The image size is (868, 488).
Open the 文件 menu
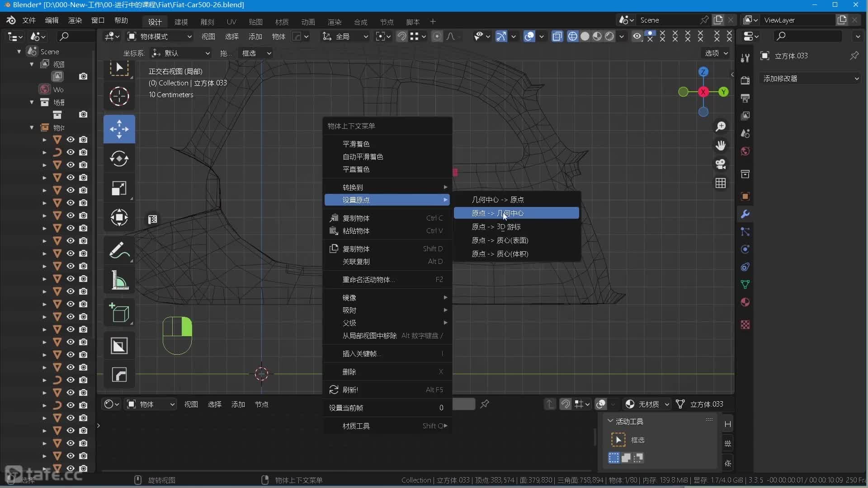coord(29,20)
